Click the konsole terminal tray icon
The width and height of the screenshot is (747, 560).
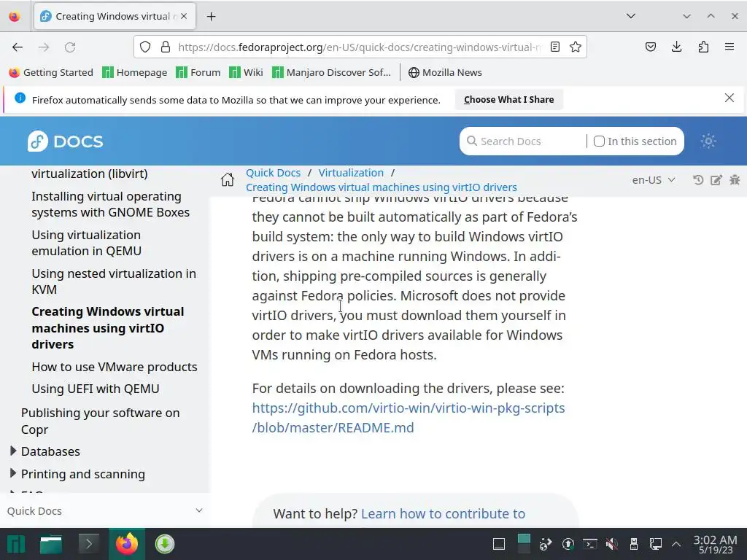(589, 544)
